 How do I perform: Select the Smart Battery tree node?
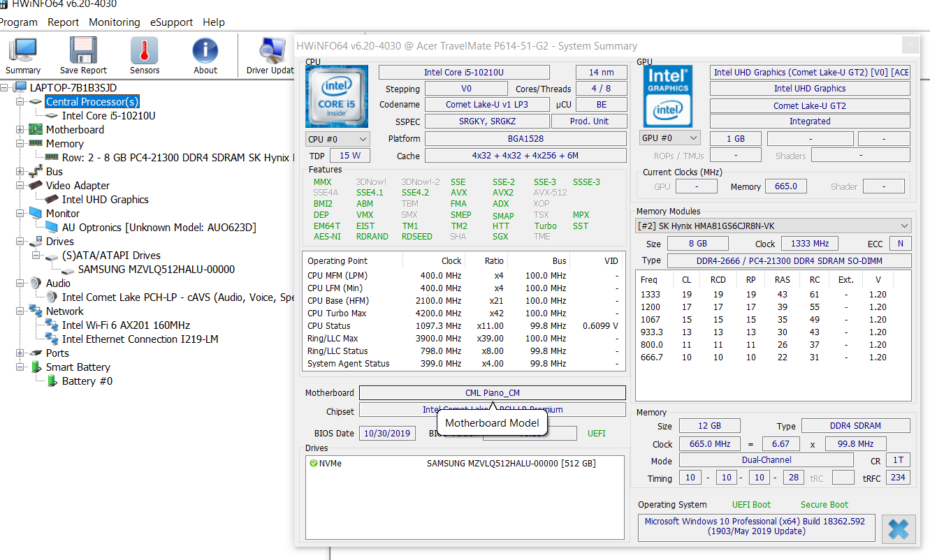[78, 367]
